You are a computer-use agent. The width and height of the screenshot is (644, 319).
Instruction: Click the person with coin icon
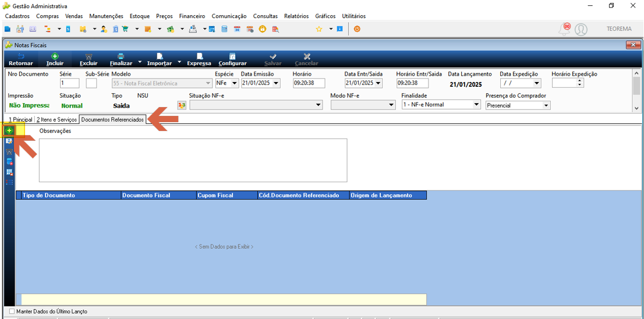104,29
